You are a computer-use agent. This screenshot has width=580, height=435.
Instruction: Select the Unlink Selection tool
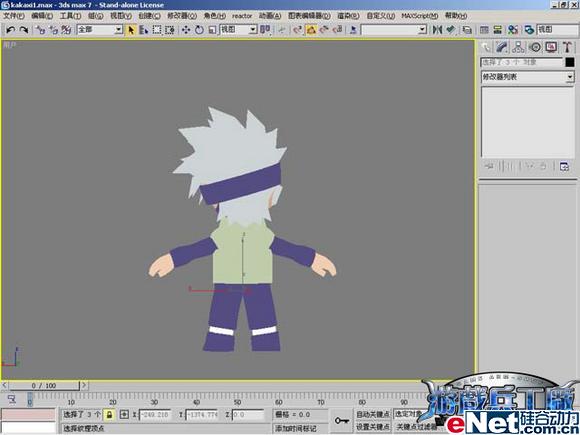[x=54, y=30]
